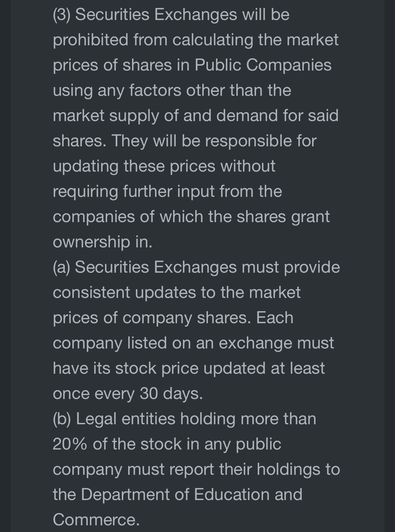Click the words 'Public Companies'
This screenshot has width=395, height=532.
click(x=263, y=65)
